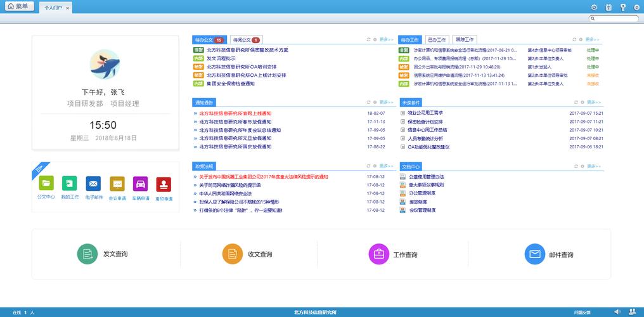Click the 发文查询 green circle icon
Viewport: 644px width, 317px height.
point(87,254)
